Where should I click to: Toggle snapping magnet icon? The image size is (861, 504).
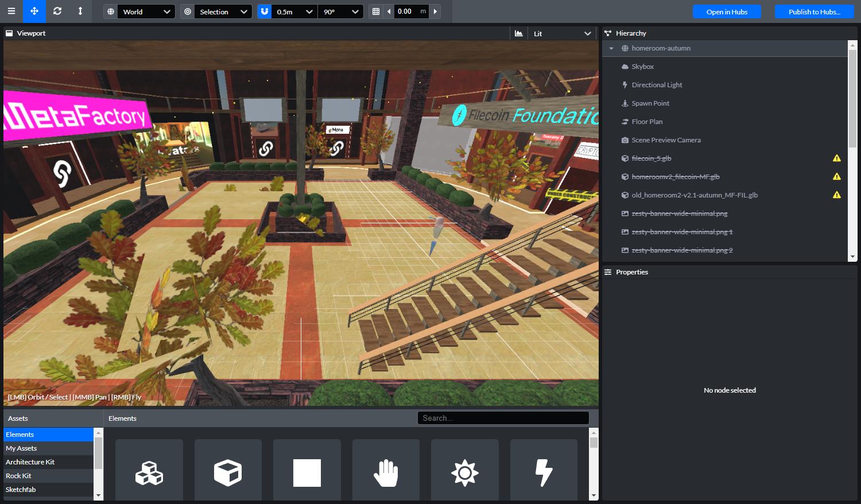point(265,11)
